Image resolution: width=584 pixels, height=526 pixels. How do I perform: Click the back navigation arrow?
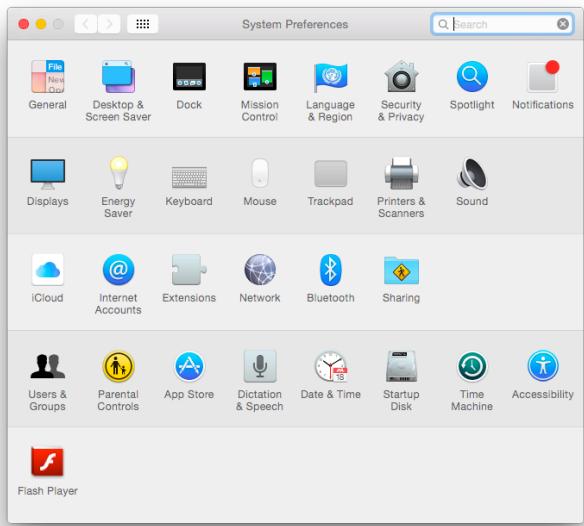coord(86,24)
